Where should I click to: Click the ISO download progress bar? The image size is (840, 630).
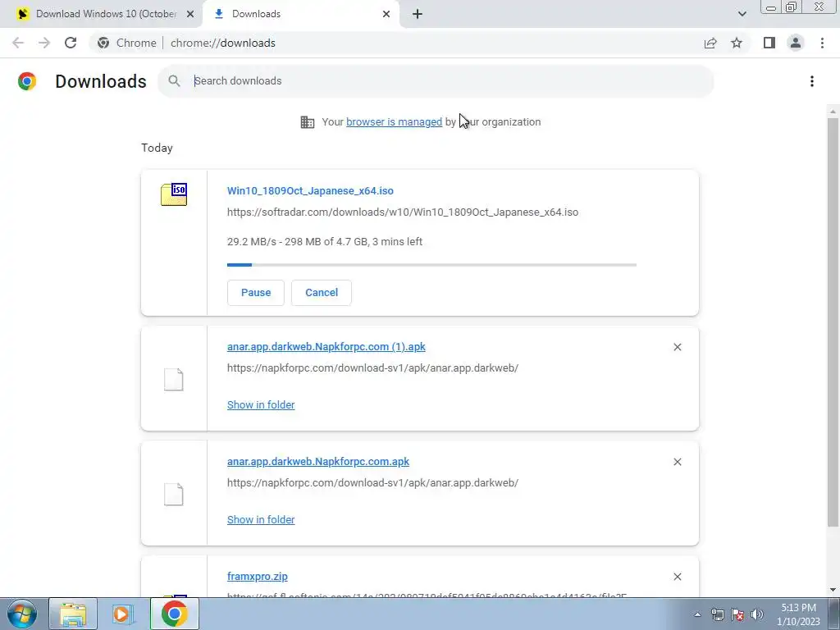(x=431, y=265)
